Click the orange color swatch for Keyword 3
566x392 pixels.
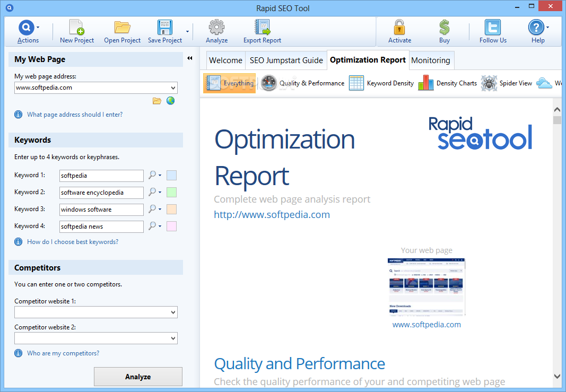(x=171, y=210)
